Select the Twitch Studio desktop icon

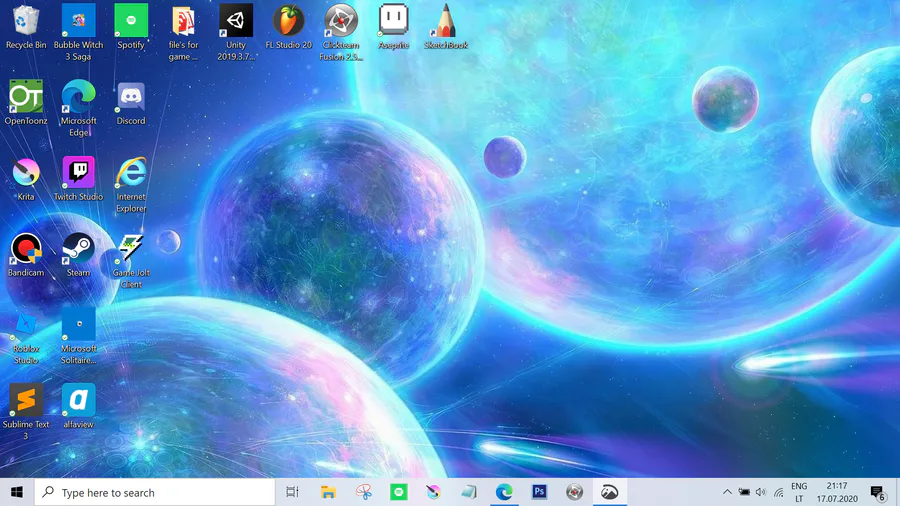pos(79,179)
